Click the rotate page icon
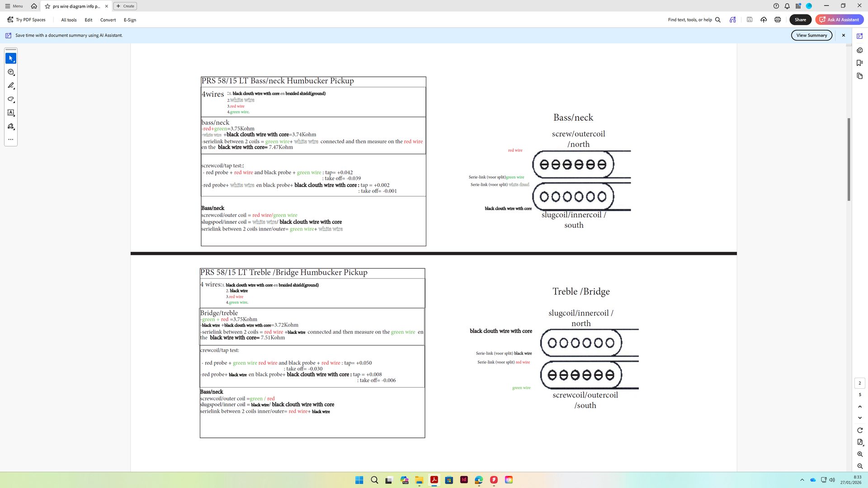This screenshot has height=488, width=868. click(x=859, y=430)
